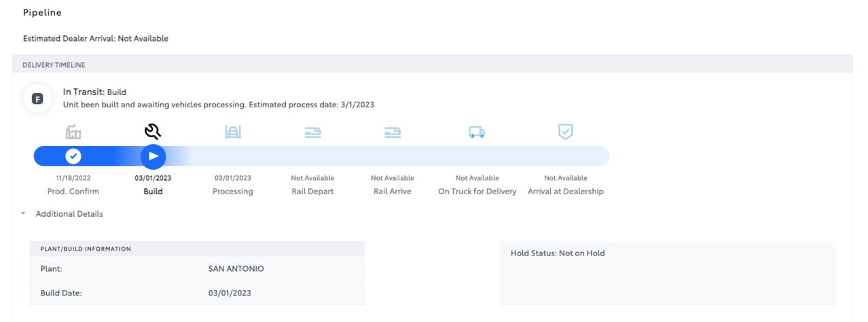Click the SAN ANTONIO plant value
868x322 pixels.
coord(236,268)
